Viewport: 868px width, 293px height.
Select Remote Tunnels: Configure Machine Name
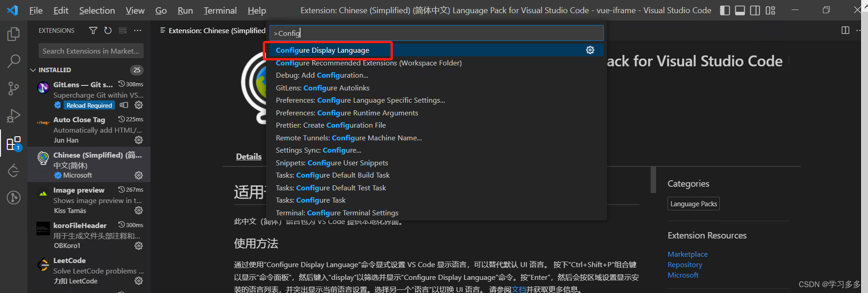pos(437,138)
